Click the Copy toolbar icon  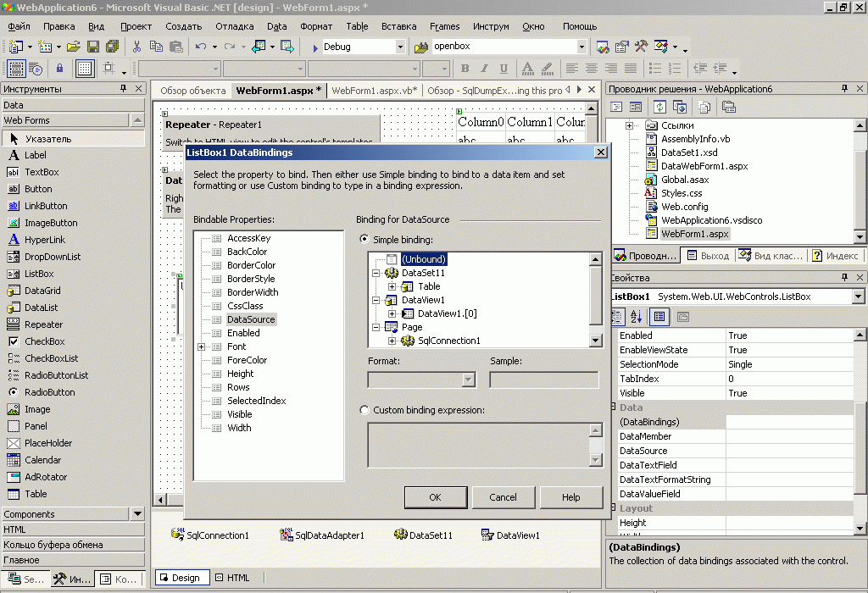coord(156,47)
